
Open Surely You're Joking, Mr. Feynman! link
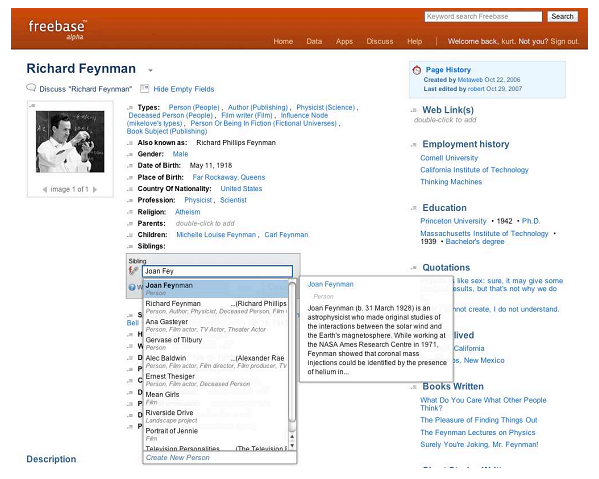(x=479, y=444)
